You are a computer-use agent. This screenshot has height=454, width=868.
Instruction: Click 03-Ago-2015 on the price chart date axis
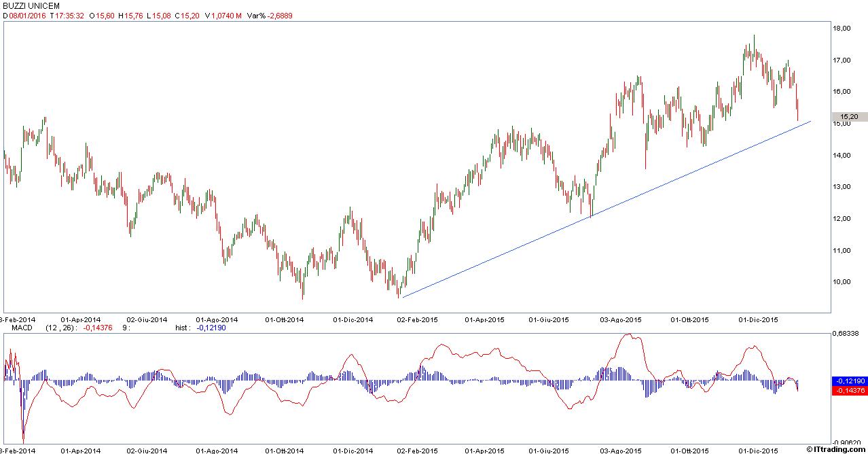pyautogui.click(x=623, y=319)
